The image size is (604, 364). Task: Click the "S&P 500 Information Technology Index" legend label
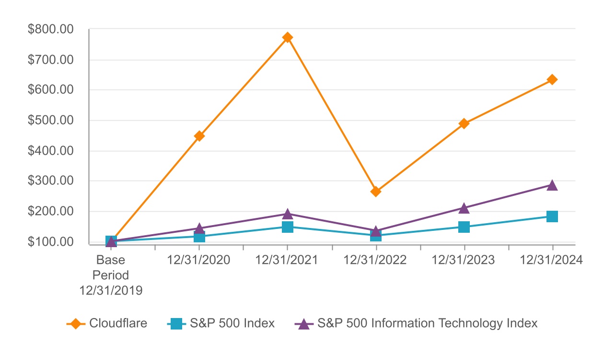[x=427, y=323]
